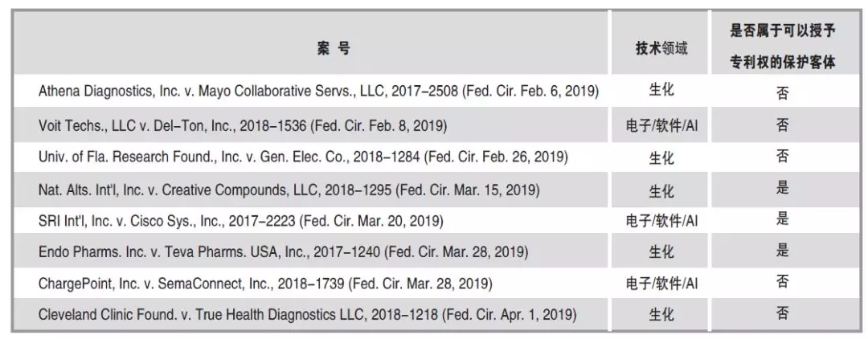Click 否 in the ChargePoint row
The image size is (868, 339).
click(x=783, y=282)
